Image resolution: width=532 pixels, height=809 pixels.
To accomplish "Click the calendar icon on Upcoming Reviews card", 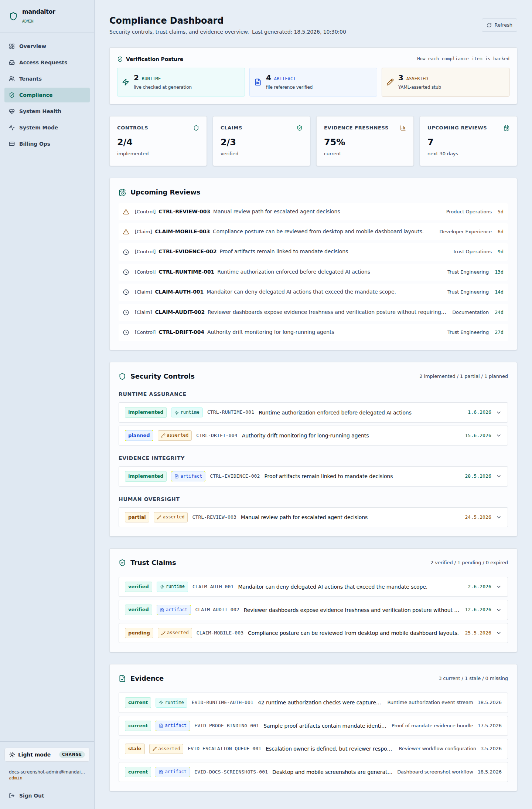I will tap(507, 128).
